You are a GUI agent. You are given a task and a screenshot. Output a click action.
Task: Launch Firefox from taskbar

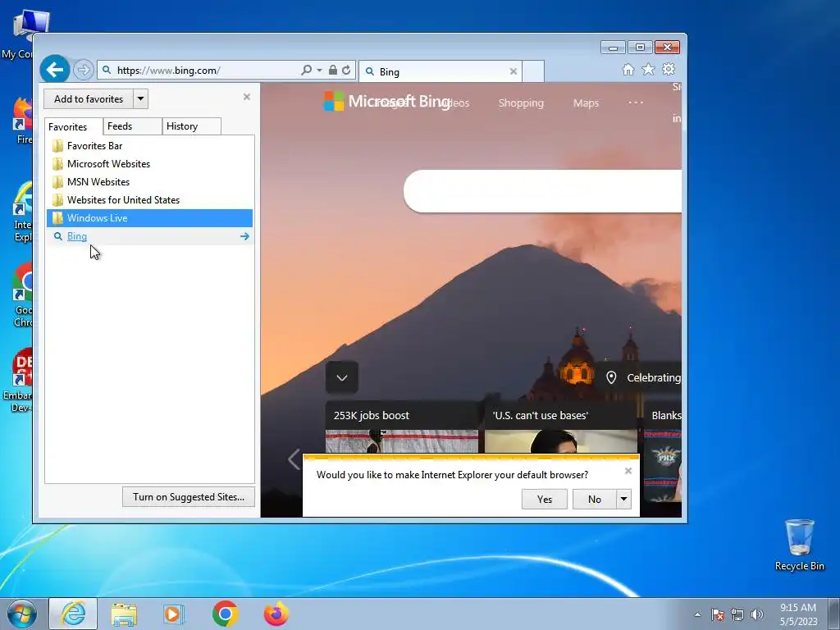(x=276, y=614)
